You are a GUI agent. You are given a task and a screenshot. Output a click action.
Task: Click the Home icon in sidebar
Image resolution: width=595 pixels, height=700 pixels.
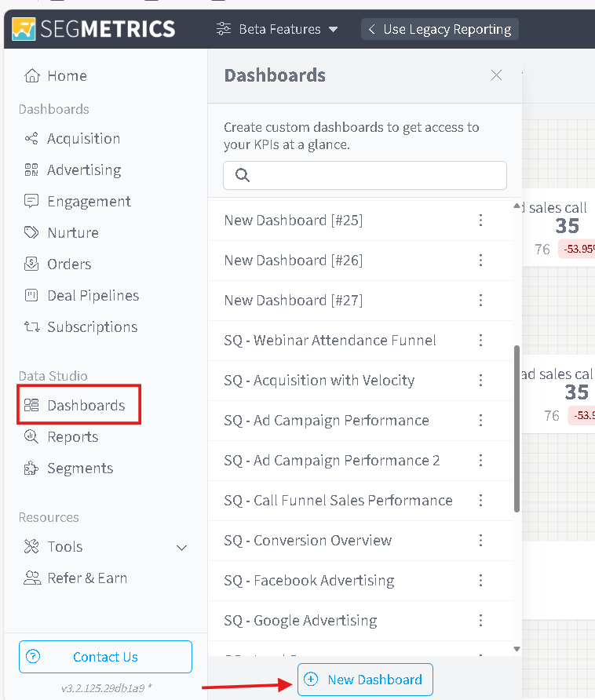click(x=31, y=76)
